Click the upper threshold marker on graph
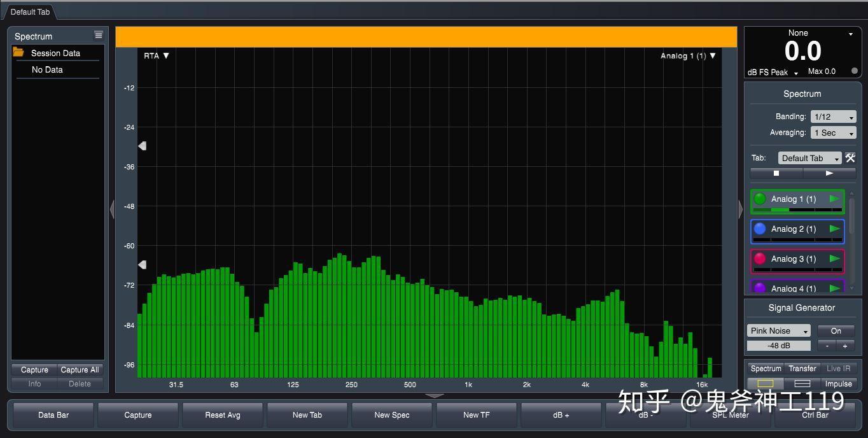 pos(143,146)
